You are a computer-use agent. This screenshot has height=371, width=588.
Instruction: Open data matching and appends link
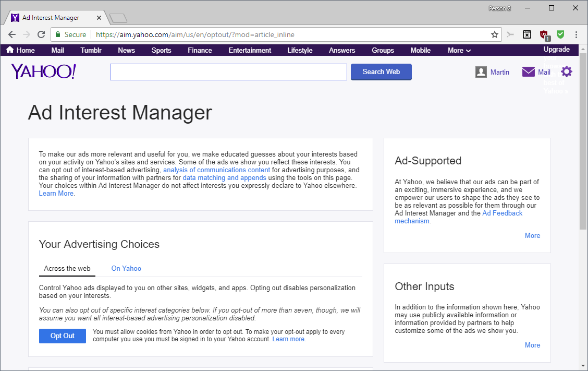(x=224, y=177)
